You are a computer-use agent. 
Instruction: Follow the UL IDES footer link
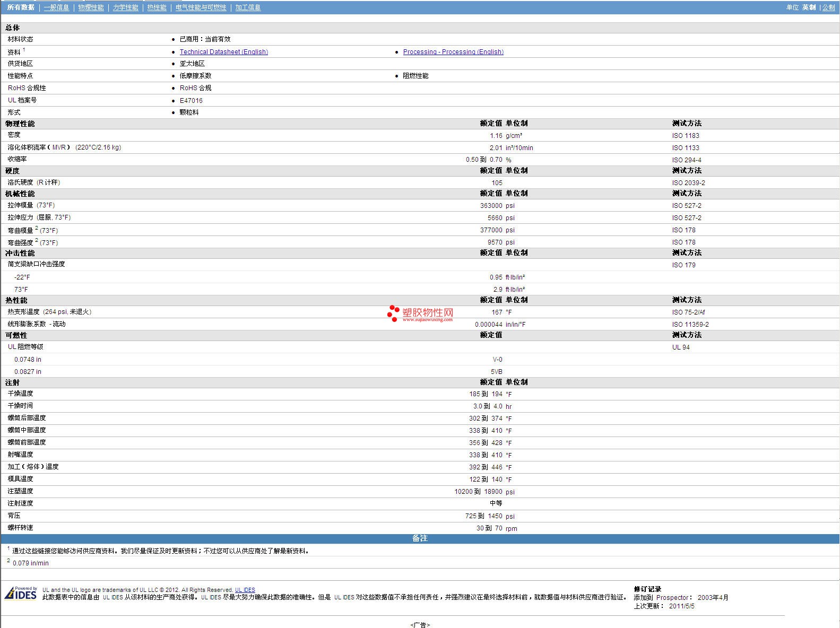pos(245,590)
